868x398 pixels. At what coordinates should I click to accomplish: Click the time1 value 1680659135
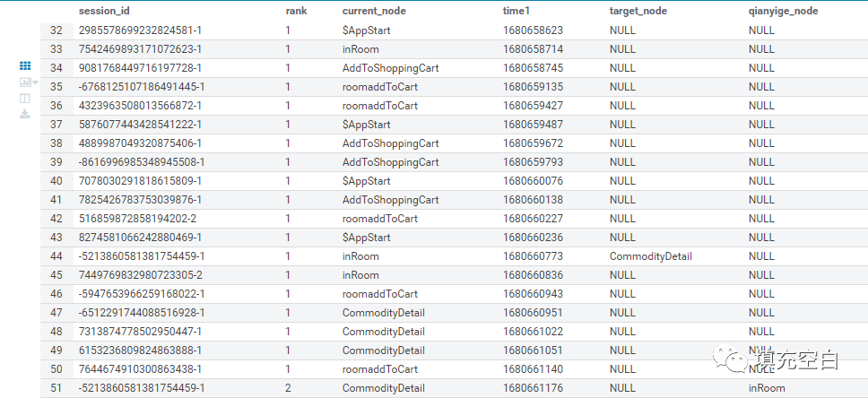[x=534, y=87]
